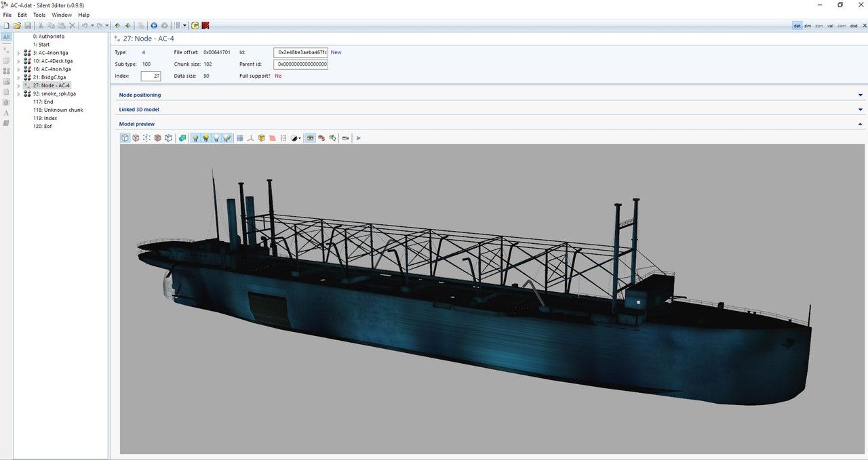Switch to the zon file tab
868x460 pixels.
(818, 26)
